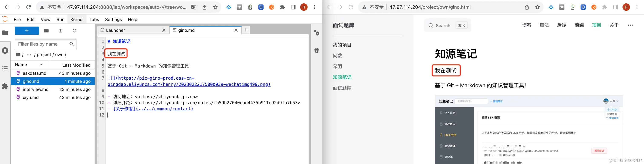Viewport: 644px width, 164px height.
Task: Open 关于 in the site navigation
Action: pyautogui.click(x=614, y=25)
